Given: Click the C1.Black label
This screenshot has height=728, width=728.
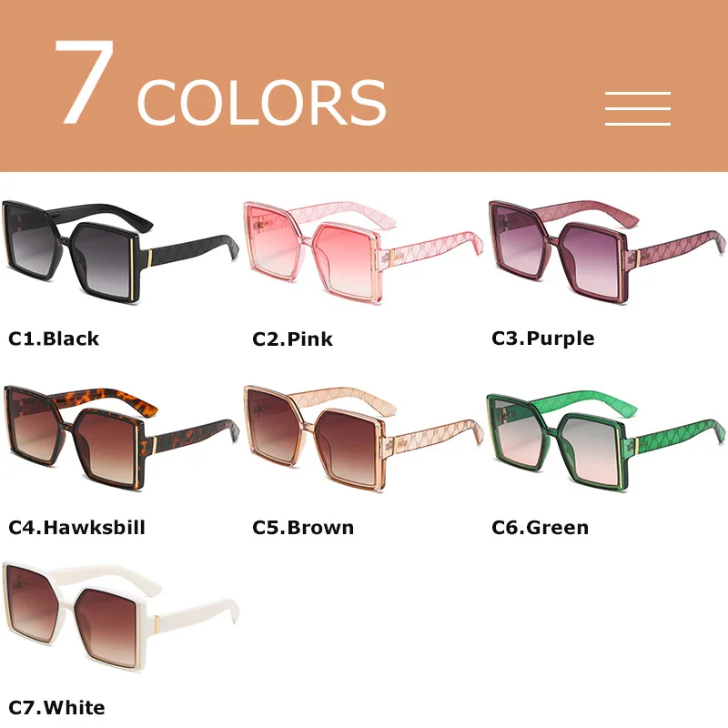Looking at the screenshot, I should click(54, 339).
